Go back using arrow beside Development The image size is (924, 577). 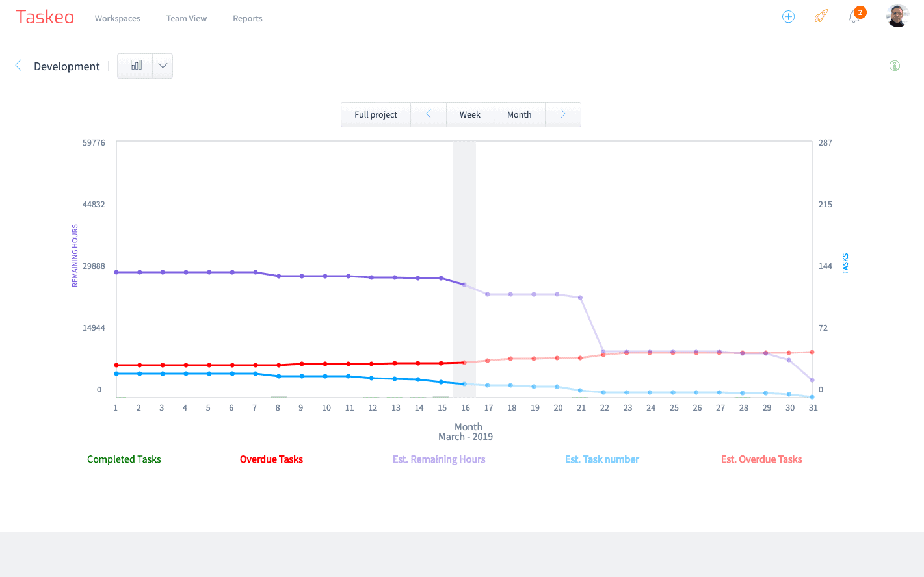coord(18,66)
